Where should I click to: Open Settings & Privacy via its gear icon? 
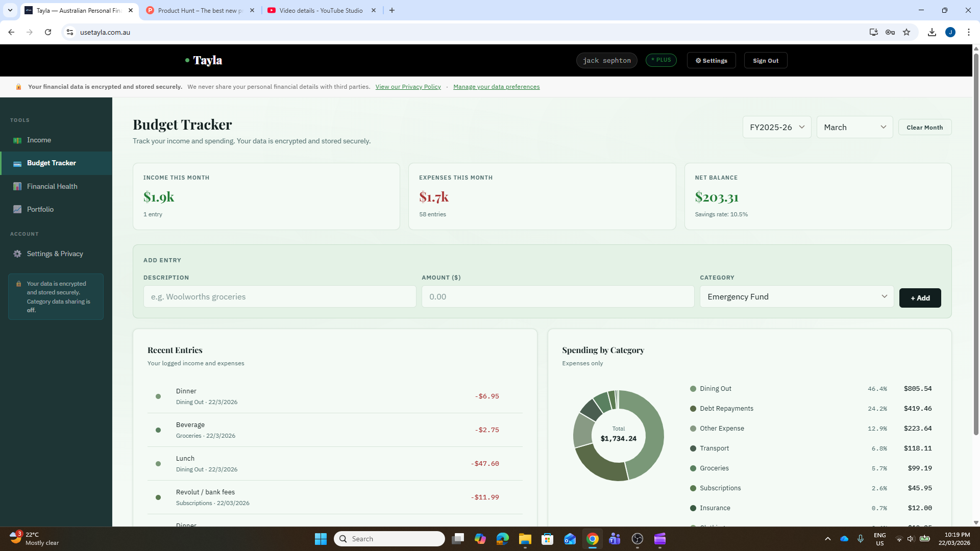[17, 254]
